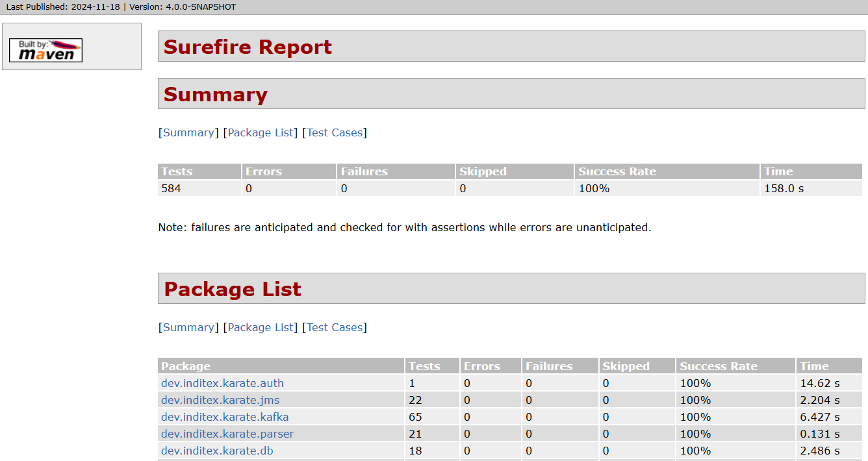Open dev.inditex.karate.auth package
Viewport: 868px width, 461px height.
222,383
